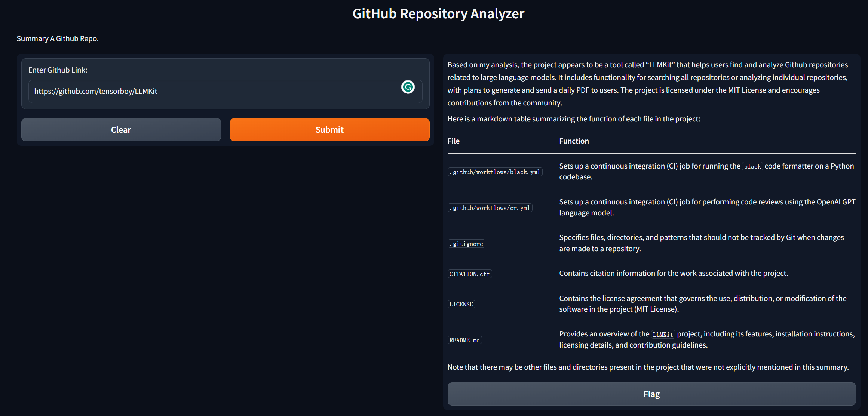Click the 'Summary A Github Repo.' description
This screenshot has width=868, height=416.
click(x=58, y=38)
